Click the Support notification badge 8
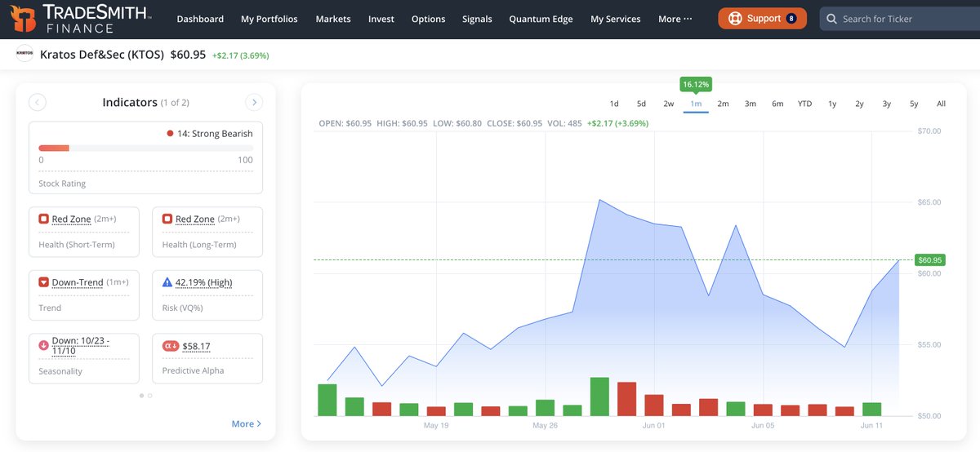 (791, 19)
